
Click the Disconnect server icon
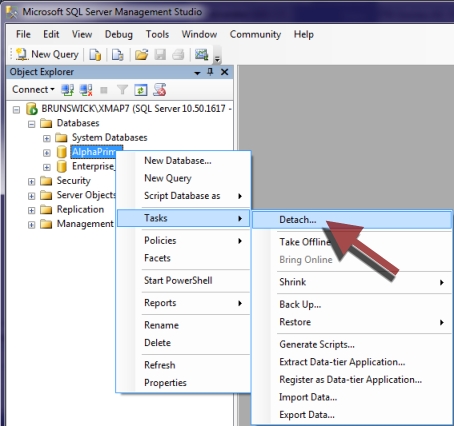[86, 90]
